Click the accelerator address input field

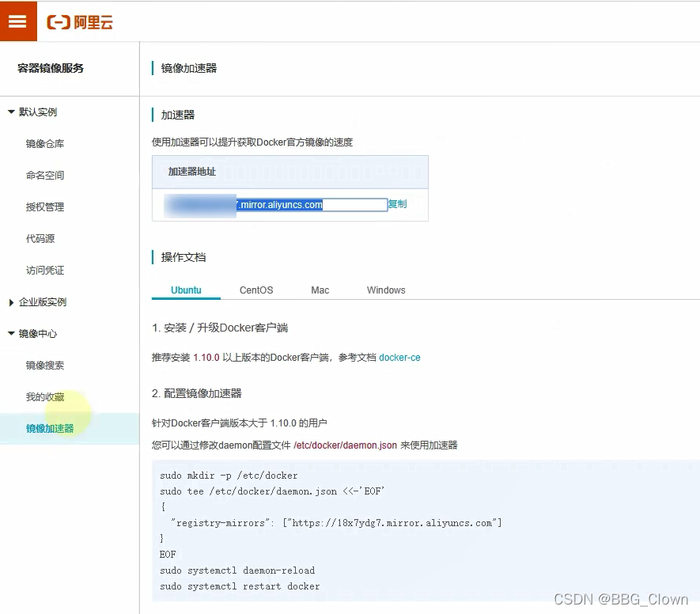pos(276,205)
